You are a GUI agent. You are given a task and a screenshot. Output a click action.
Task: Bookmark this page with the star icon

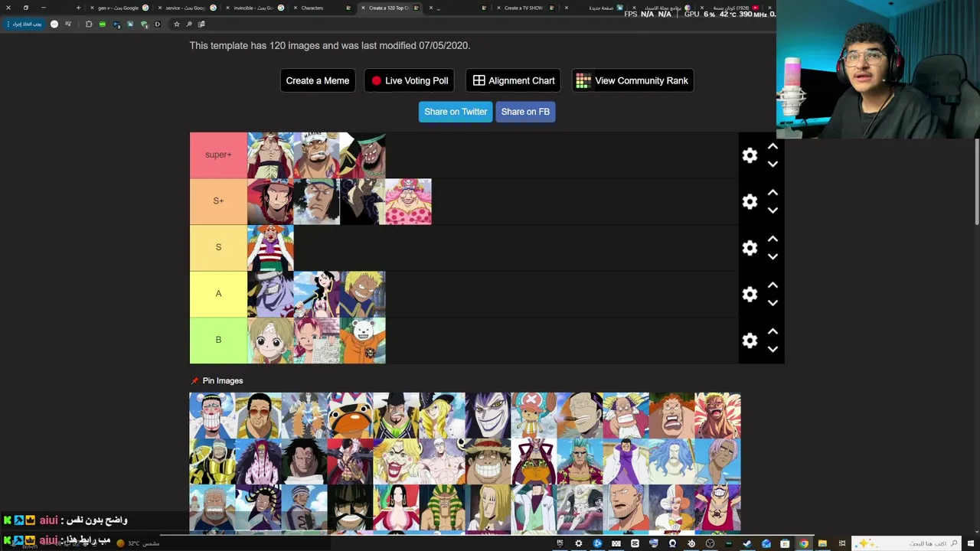point(176,24)
